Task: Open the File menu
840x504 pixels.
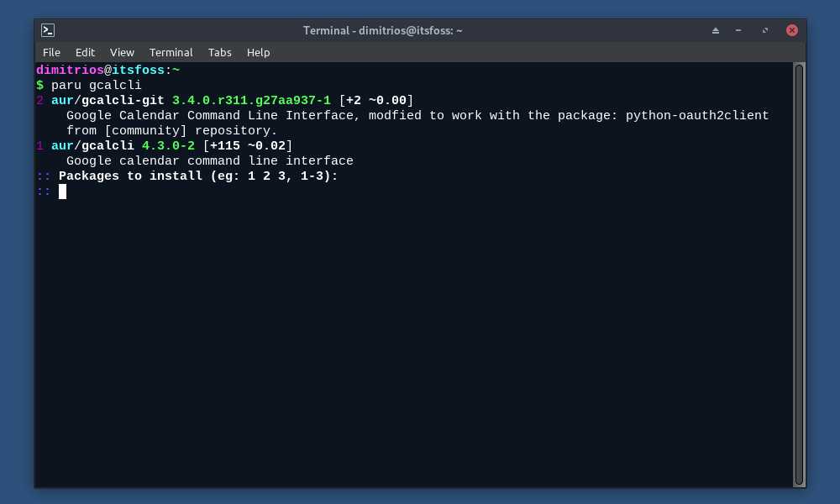Action: [51, 52]
